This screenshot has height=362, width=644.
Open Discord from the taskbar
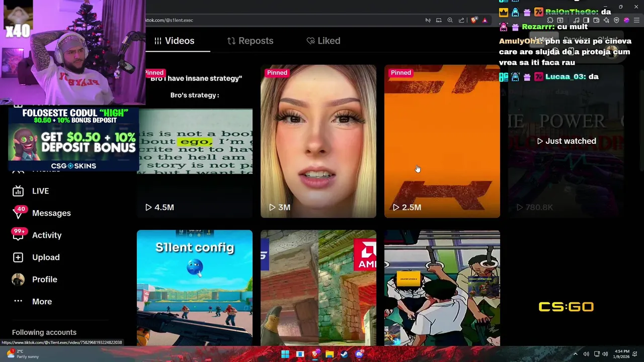click(x=359, y=354)
